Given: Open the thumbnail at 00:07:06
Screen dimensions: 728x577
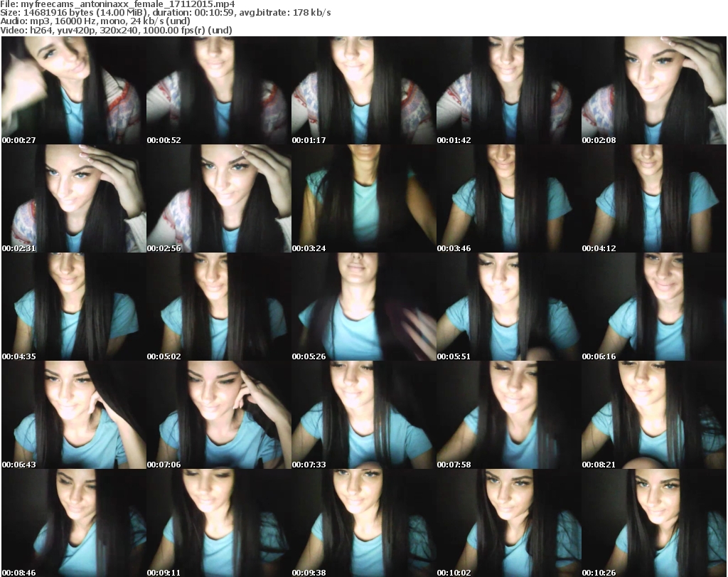Looking at the screenshot, I should (x=219, y=415).
